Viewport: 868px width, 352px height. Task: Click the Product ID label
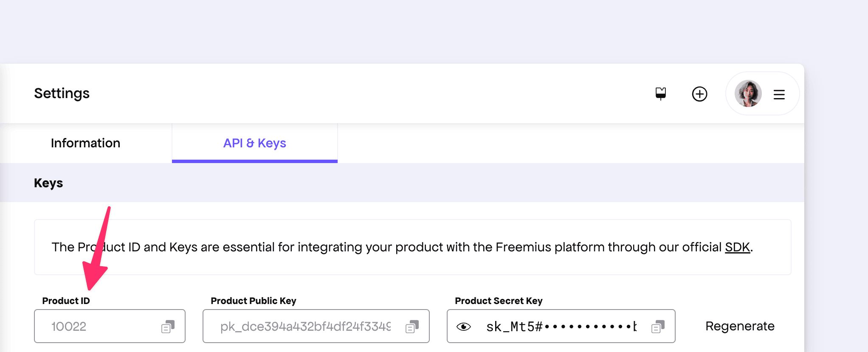coord(66,301)
